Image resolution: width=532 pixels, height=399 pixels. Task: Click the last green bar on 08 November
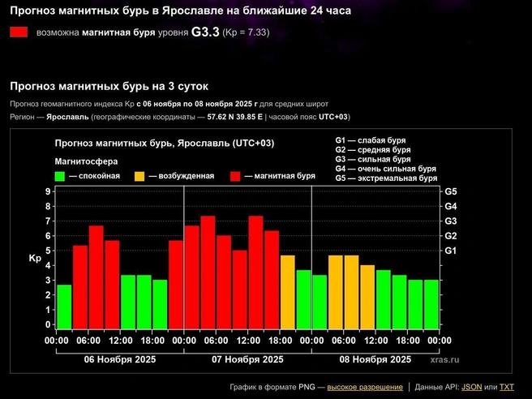[x=431, y=304]
